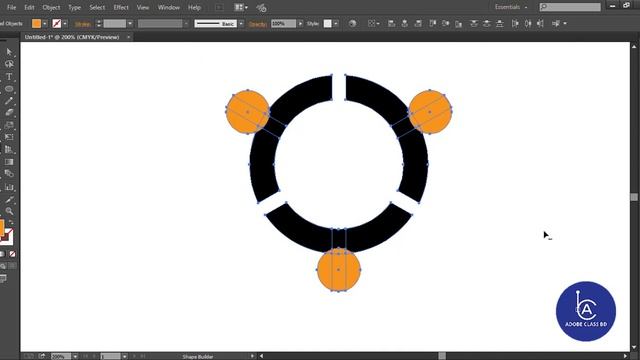Open the control bar fill color dropdown
This screenshot has height=360, width=640.
pyautogui.click(x=44, y=24)
